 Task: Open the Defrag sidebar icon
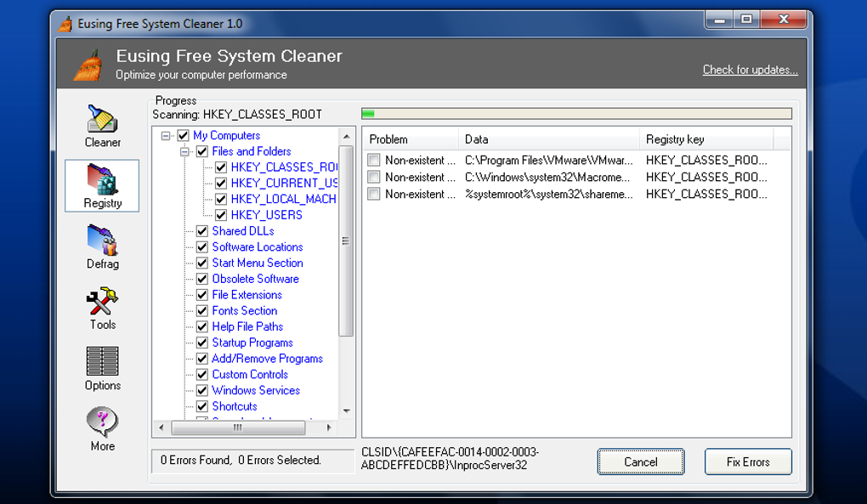[102, 240]
